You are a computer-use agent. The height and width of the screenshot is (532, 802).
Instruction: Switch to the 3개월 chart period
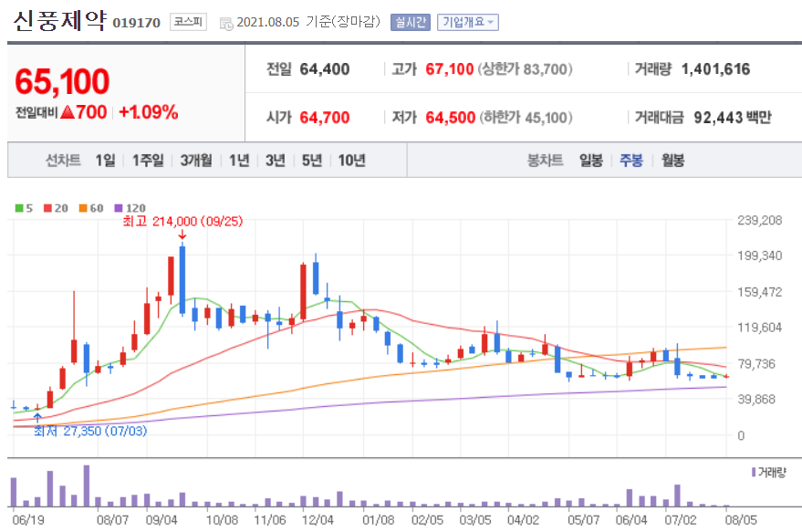coord(196,160)
